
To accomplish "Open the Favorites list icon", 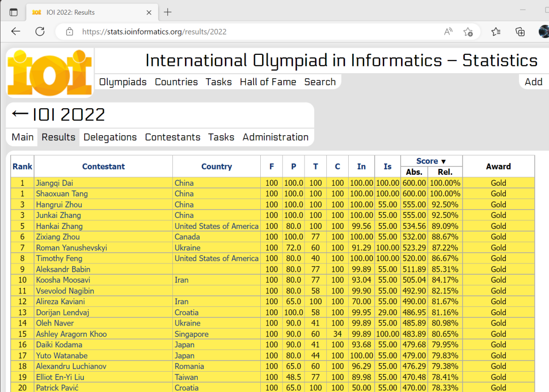I will click(496, 32).
